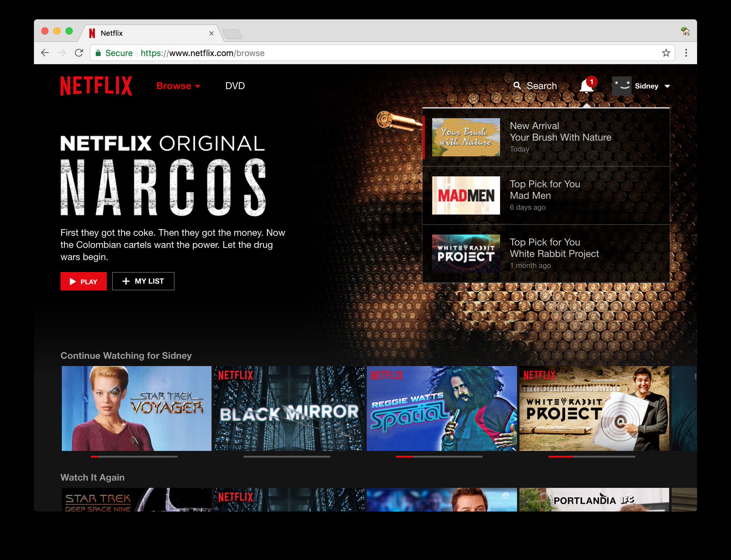Reload the Netflix page
This screenshot has width=731, height=560.
(79, 53)
